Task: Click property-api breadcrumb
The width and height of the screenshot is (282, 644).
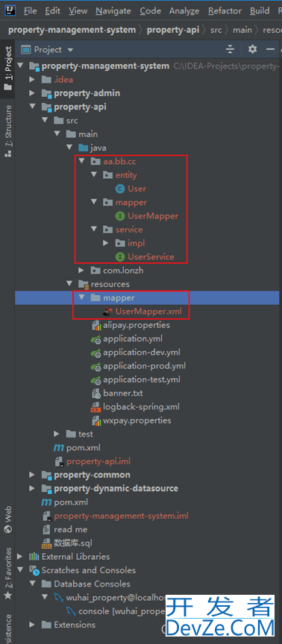Action: pos(173,30)
